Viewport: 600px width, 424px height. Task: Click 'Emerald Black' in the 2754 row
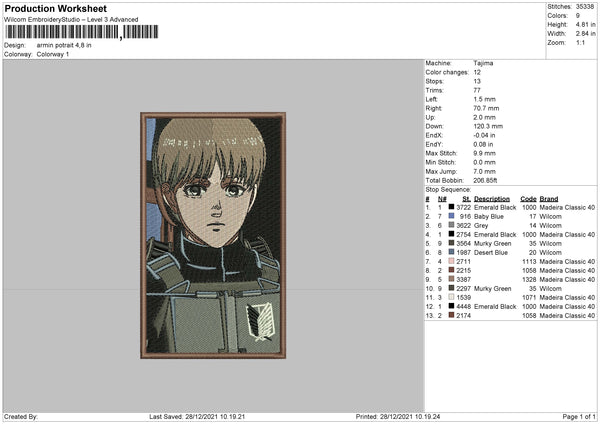pos(495,235)
